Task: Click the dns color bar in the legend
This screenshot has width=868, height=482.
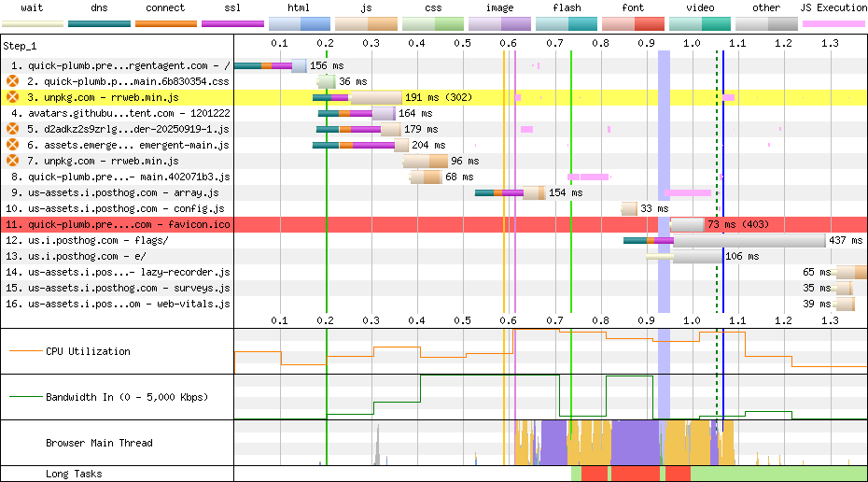Action: point(99,22)
